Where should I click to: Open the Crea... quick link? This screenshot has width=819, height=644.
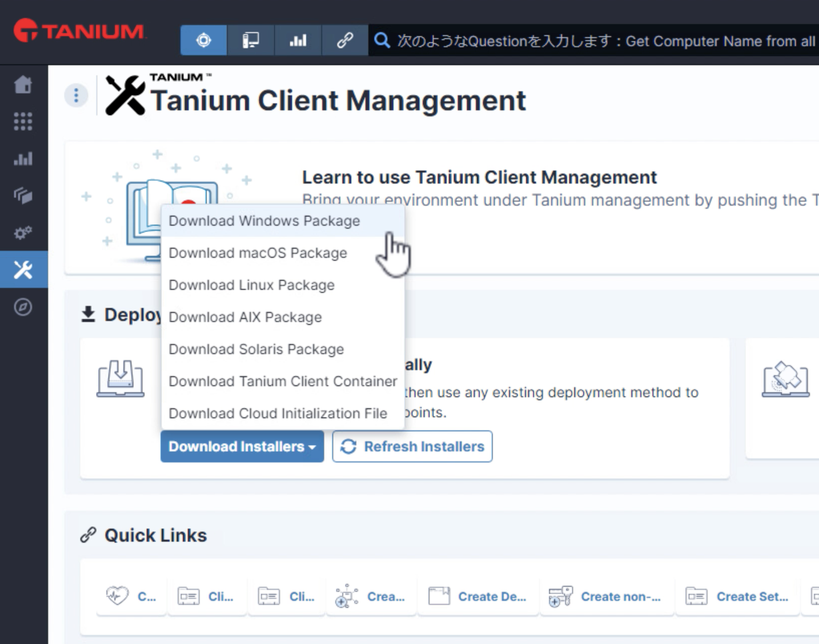pos(371,596)
